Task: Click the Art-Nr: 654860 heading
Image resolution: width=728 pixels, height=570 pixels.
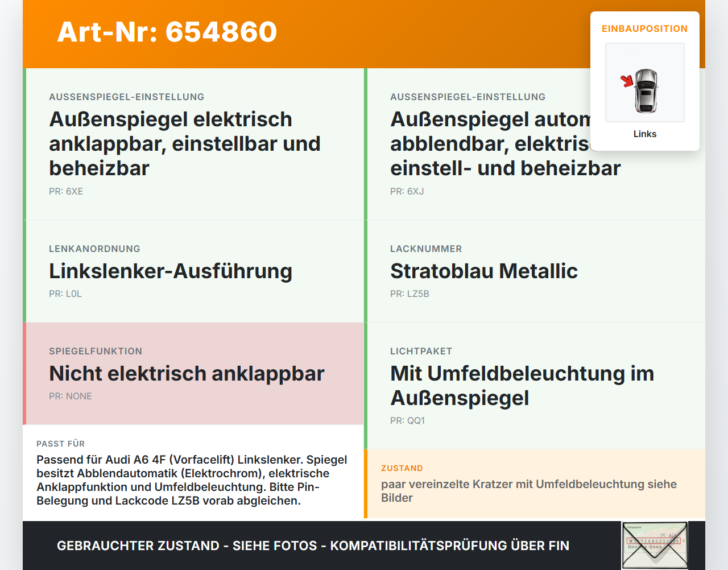Action: 167,32
